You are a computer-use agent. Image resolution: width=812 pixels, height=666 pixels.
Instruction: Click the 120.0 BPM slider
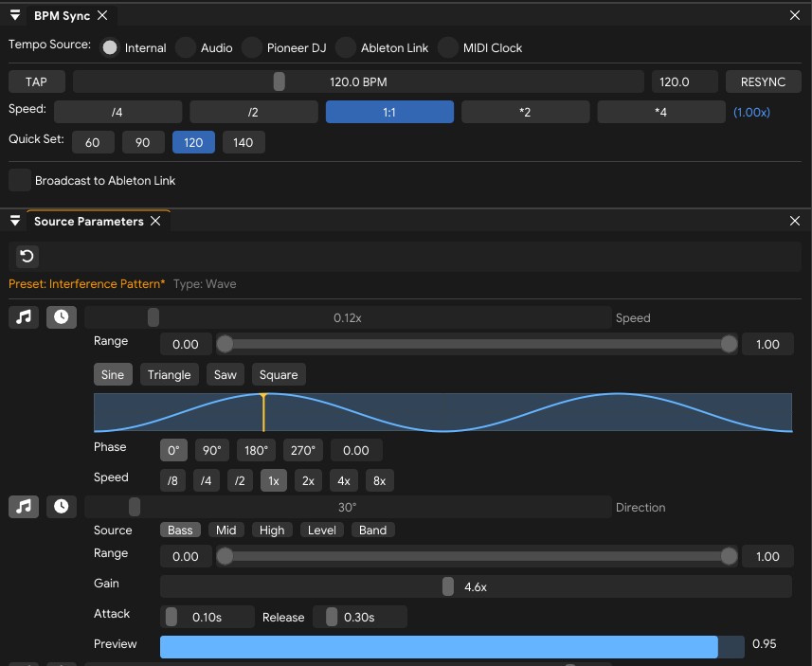[358, 81]
